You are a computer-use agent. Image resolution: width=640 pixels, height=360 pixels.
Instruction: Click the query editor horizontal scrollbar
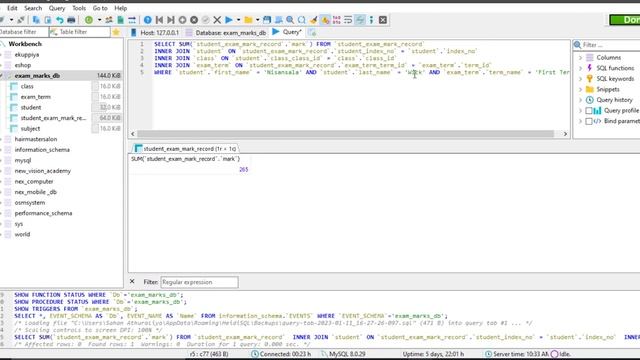click(345, 134)
